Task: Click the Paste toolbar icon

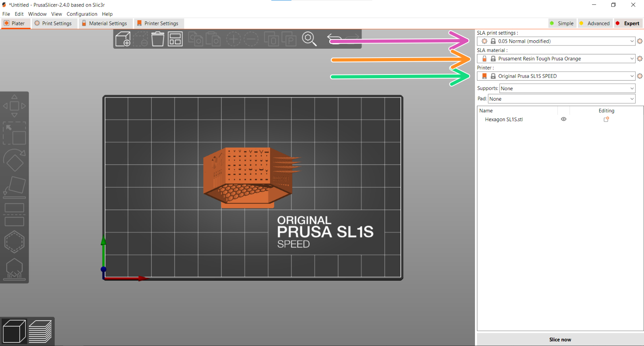Action: pos(213,39)
